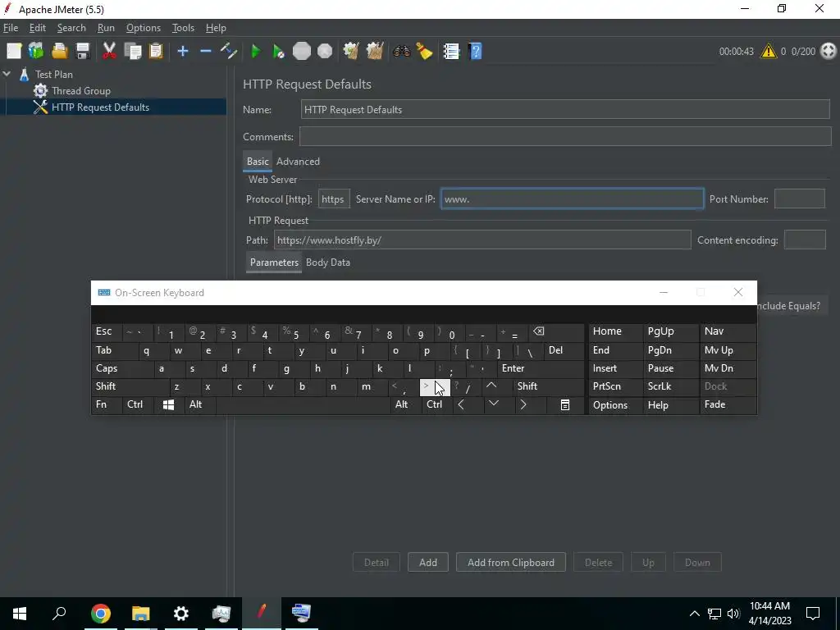
Task: Open the Edit menu
Action: [x=37, y=28]
